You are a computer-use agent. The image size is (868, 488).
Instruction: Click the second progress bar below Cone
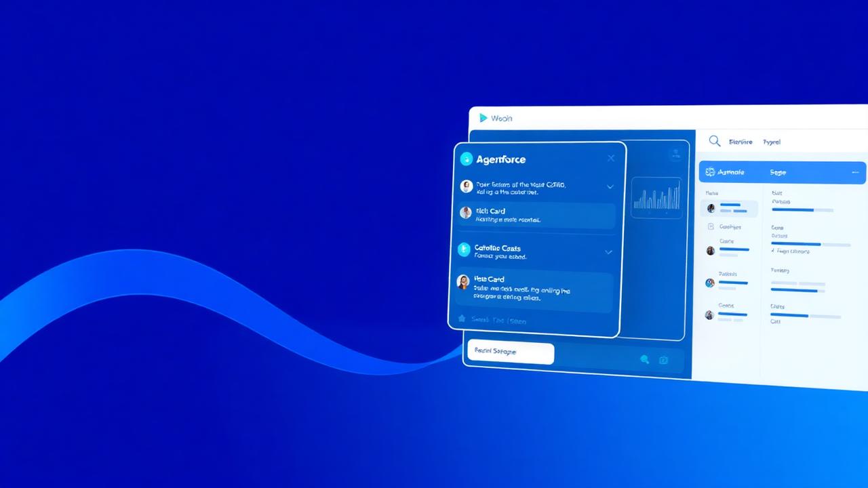click(811, 244)
